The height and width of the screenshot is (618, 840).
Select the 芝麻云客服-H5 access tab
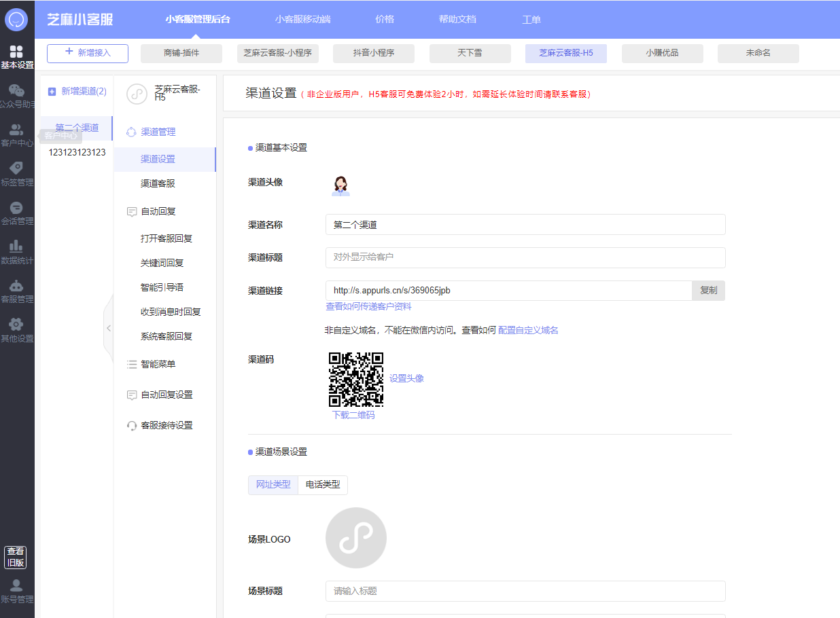tap(566, 53)
